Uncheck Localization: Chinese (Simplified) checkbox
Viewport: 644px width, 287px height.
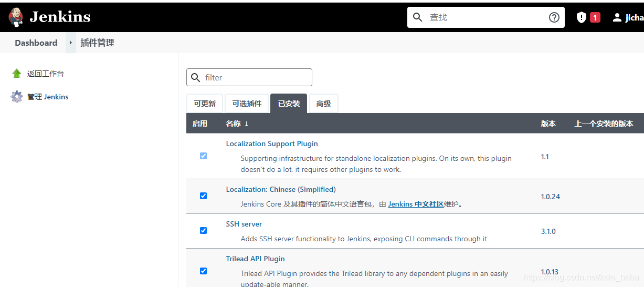pos(203,196)
